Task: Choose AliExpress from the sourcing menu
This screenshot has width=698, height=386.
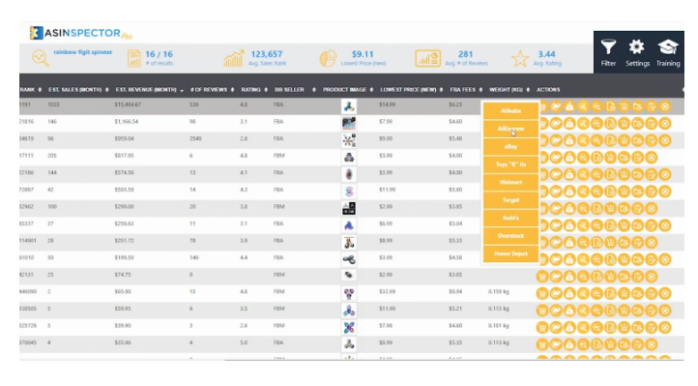Action: (511, 129)
